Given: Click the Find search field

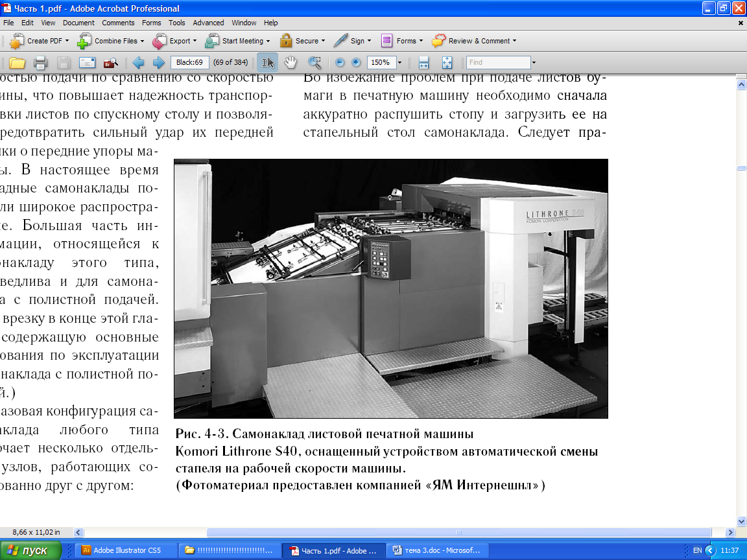Looking at the screenshot, I should [x=498, y=62].
